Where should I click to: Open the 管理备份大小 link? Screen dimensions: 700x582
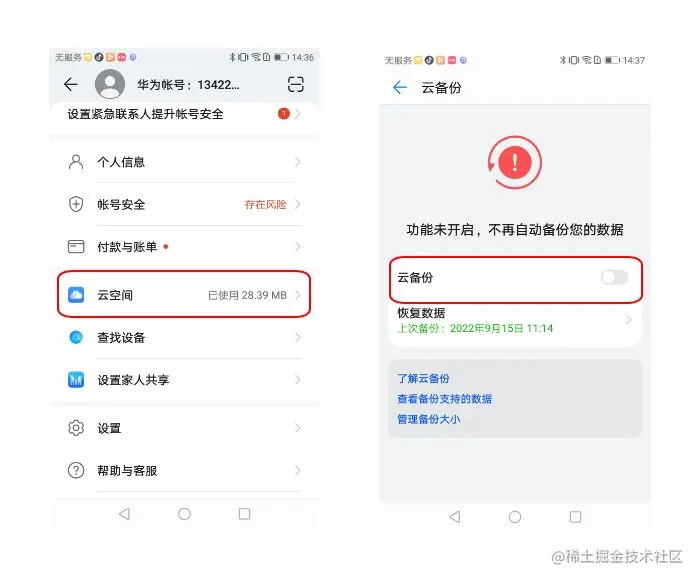[429, 419]
